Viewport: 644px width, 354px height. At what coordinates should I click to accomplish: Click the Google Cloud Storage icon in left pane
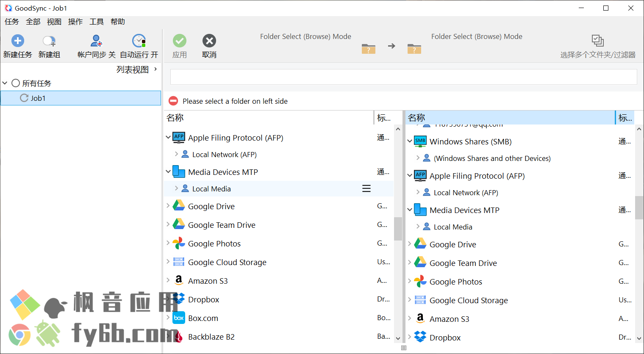click(179, 262)
